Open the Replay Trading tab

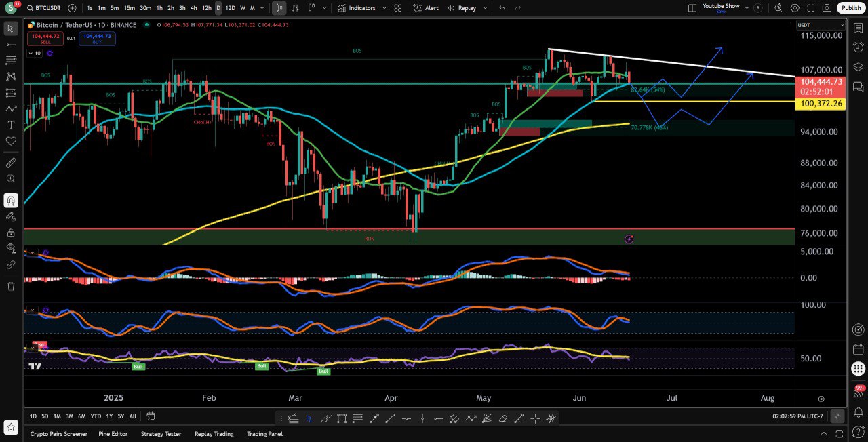point(214,434)
